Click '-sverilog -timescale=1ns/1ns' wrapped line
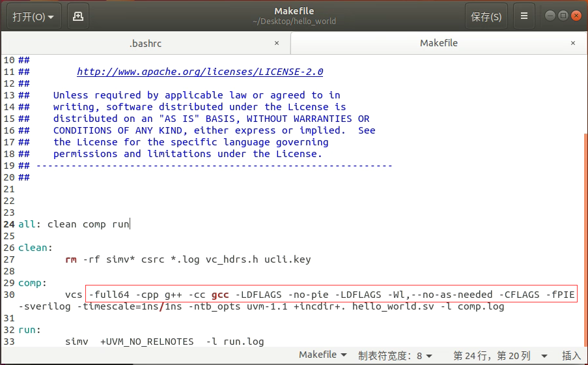This screenshot has height=365, width=588. 261,306
